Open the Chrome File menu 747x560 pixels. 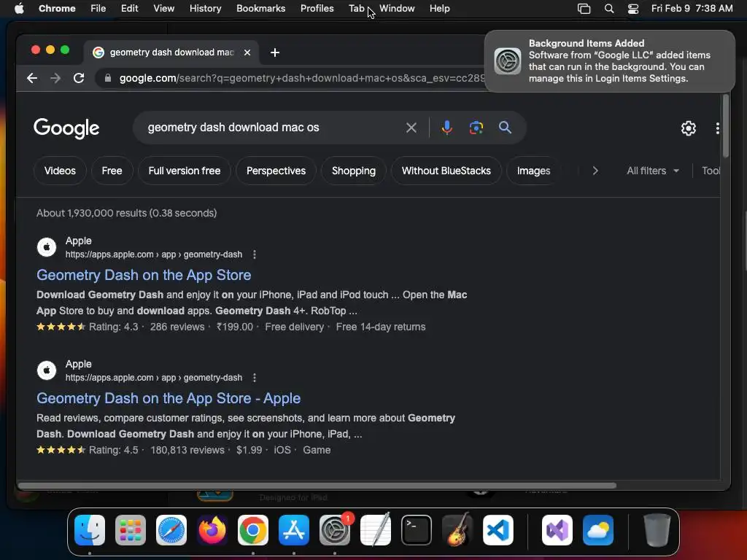tap(98, 9)
